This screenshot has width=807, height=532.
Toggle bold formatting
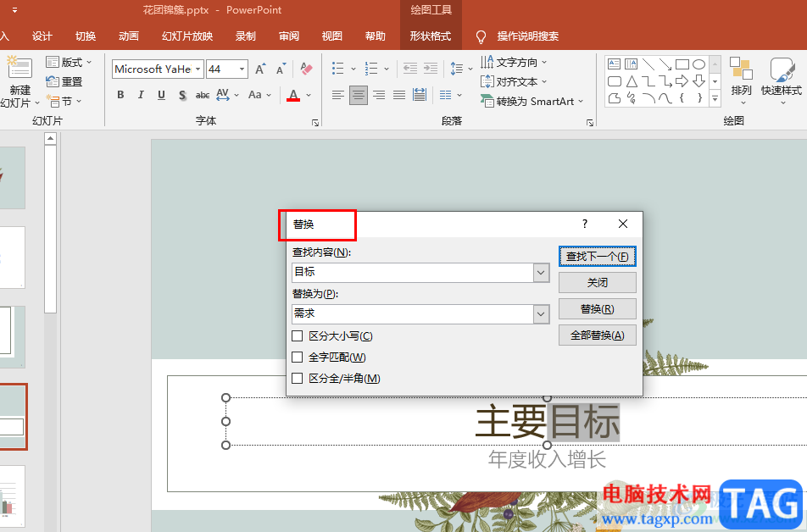click(x=120, y=95)
